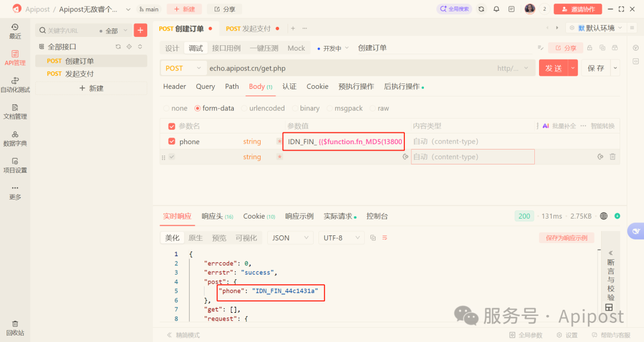Screen dimensions: 644x342
Task: Click the user avatar picture
Action: tap(530, 9)
